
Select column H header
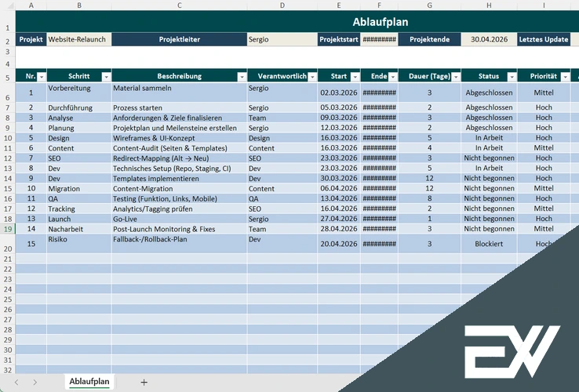[489, 5]
